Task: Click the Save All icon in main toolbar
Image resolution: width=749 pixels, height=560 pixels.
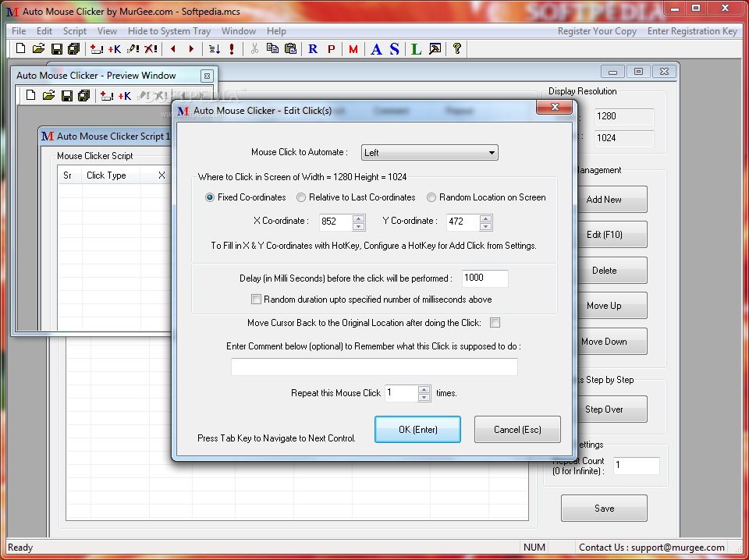Action: point(74,48)
